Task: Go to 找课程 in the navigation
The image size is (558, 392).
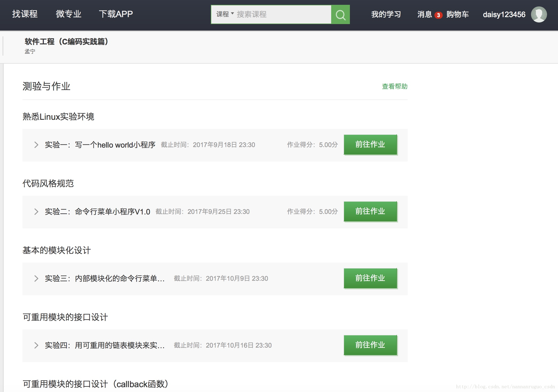Action: click(25, 14)
